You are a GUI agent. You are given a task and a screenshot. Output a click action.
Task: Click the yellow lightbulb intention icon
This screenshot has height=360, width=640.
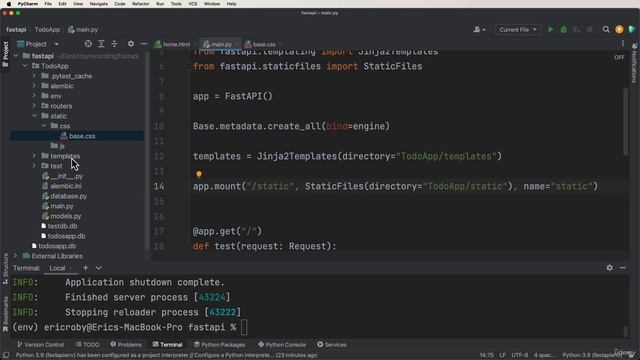tap(199, 174)
